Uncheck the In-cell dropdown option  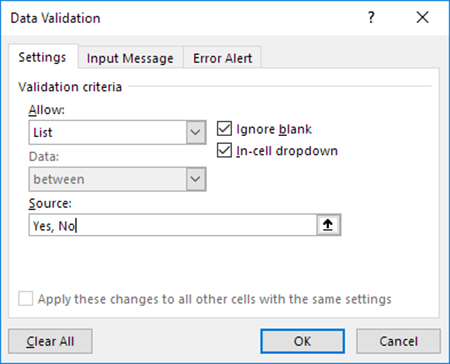224,150
